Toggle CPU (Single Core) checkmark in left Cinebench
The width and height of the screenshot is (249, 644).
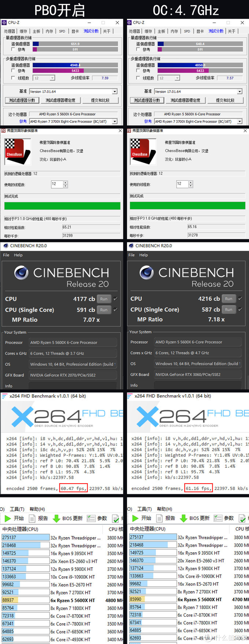click(115, 310)
